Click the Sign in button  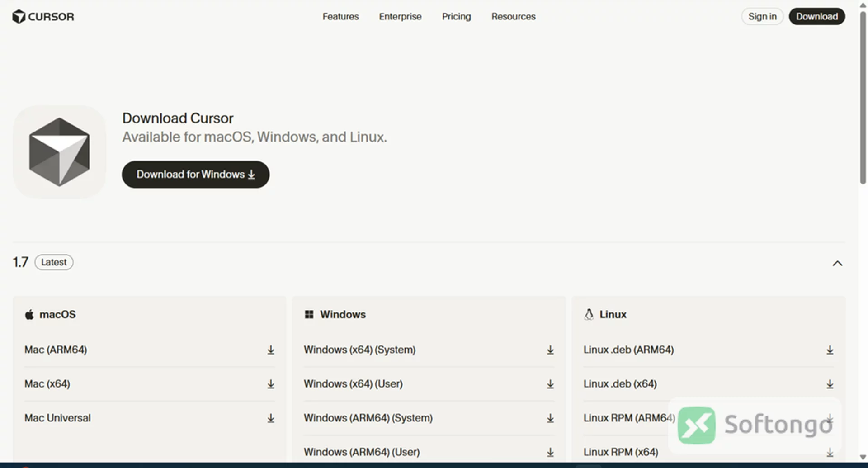[762, 16]
